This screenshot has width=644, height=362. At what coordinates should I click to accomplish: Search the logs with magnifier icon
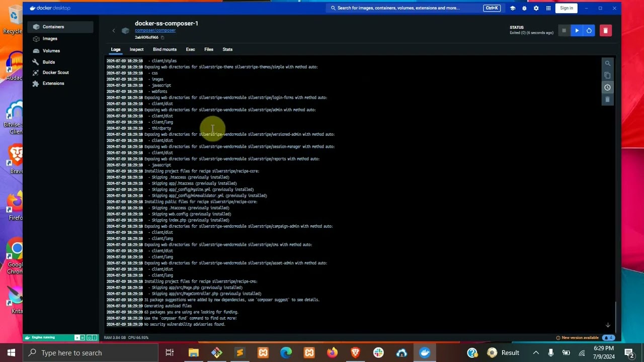607,63
